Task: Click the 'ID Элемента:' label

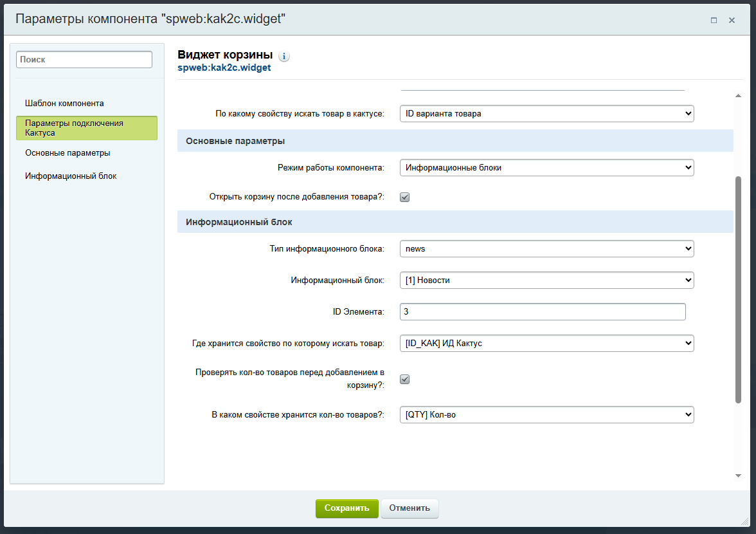Action: pos(358,312)
